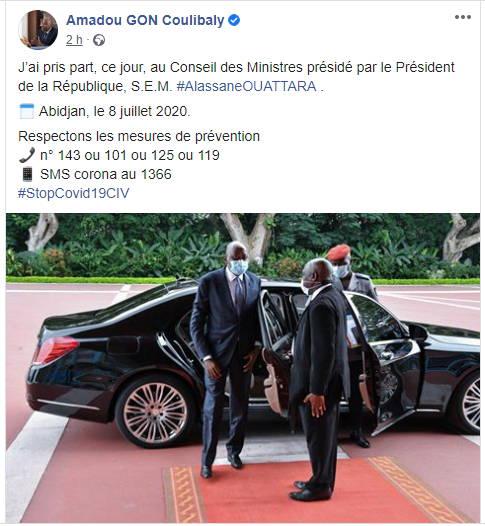Open the three-dot post options menu
The image size is (485, 526).
pyautogui.click(x=463, y=17)
